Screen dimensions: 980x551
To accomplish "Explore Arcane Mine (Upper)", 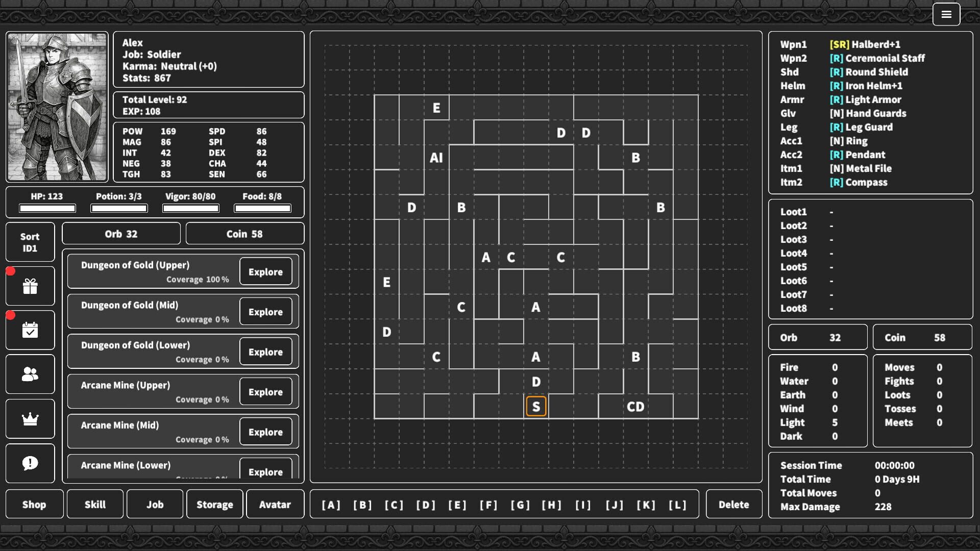I will 265,392.
